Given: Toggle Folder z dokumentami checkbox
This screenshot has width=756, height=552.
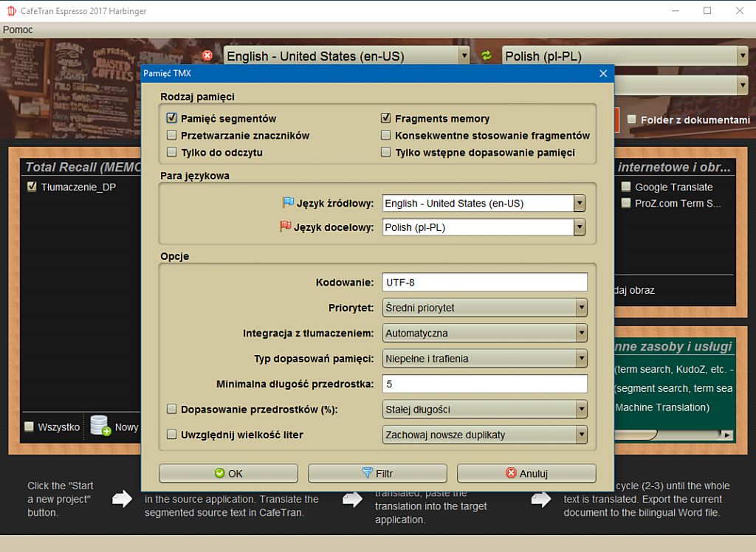Looking at the screenshot, I should pyautogui.click(x=632, y=119).
